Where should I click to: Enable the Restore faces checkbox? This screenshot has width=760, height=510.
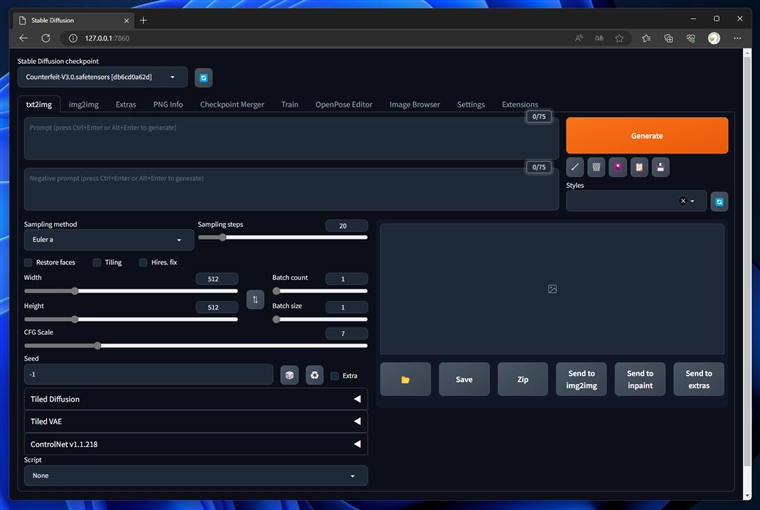pyautogui.click(x=28, y=262)
